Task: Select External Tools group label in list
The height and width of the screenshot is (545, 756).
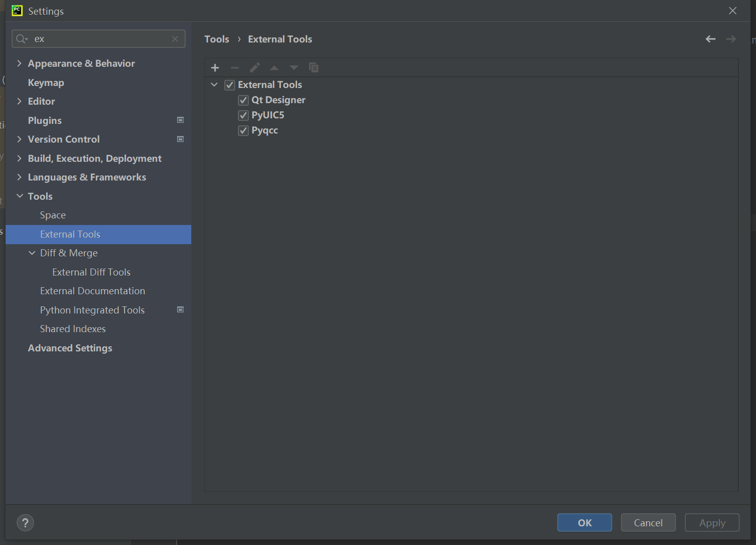Action: click(270, 85)
